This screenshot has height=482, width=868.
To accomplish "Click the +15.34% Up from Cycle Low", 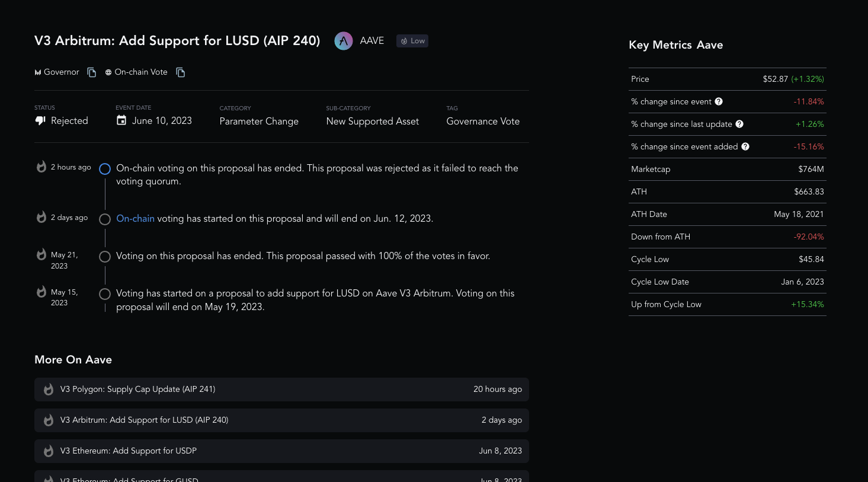I will point(808,304).
